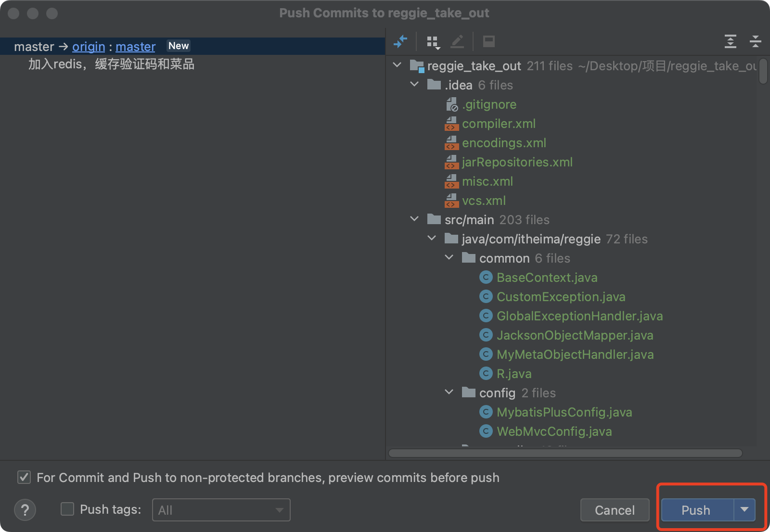Open the Push button dropdown arrow
This screenshot has height=532, width=770.
pyautogui.click(x=744, y=510)
